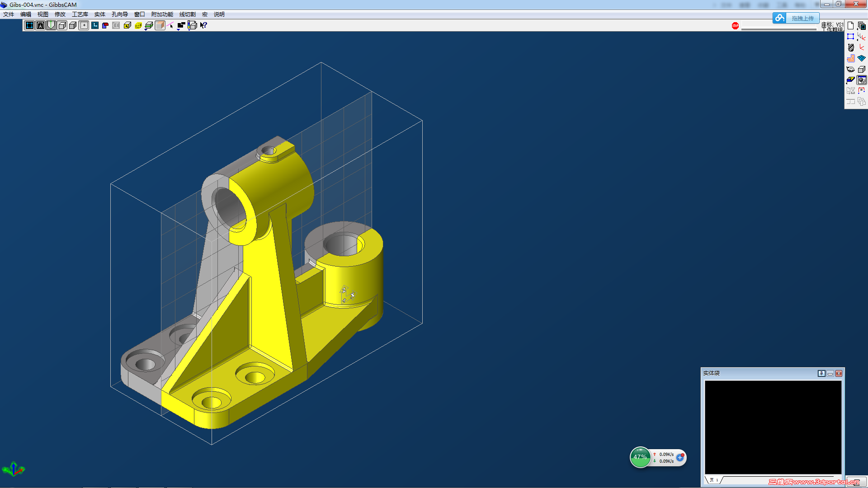
Task: Open the stacked workgroup windows icon
Action: [862, 26]
